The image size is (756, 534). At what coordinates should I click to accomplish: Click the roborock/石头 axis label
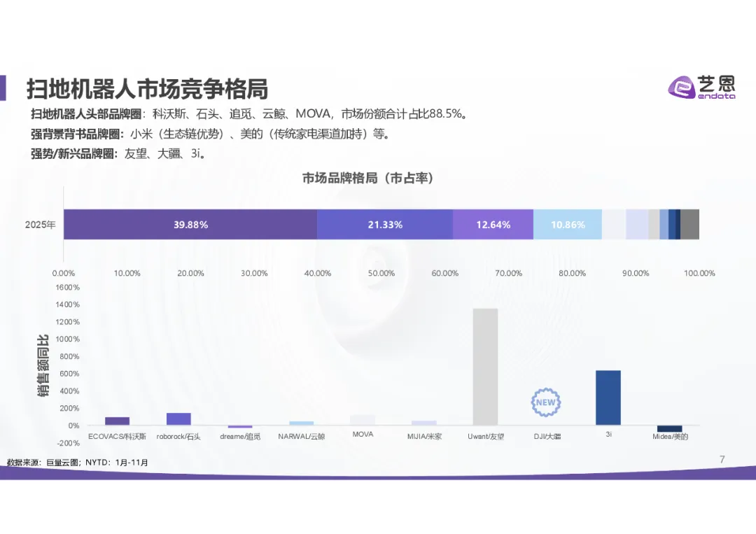click(178, 437)
